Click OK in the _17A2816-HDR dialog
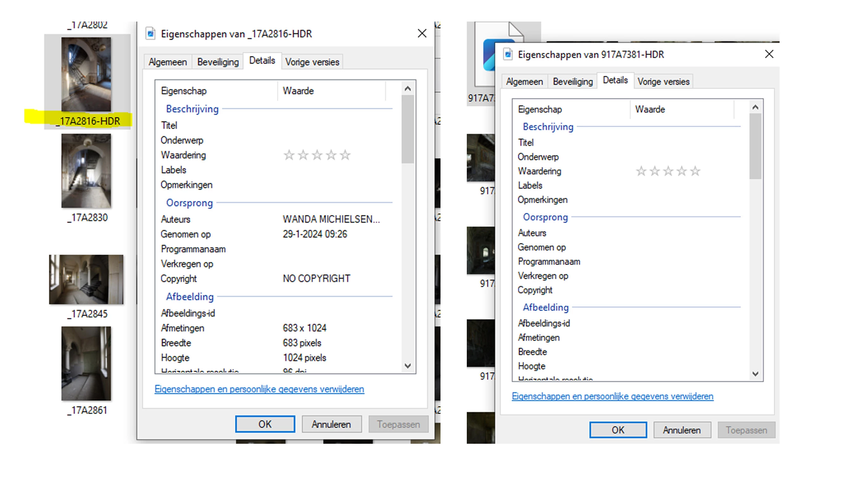 [x=265, y=424]
